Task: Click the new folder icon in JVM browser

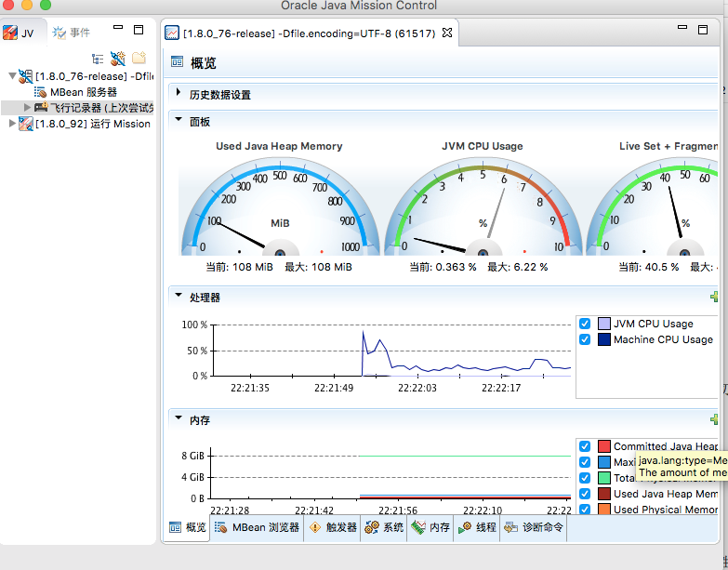Action: tap(139, 58)
